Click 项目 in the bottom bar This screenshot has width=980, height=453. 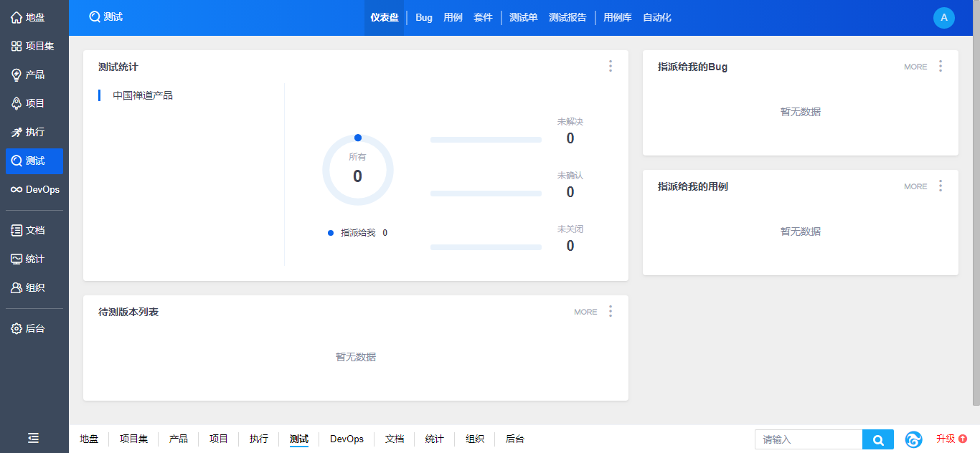point(219,439)
